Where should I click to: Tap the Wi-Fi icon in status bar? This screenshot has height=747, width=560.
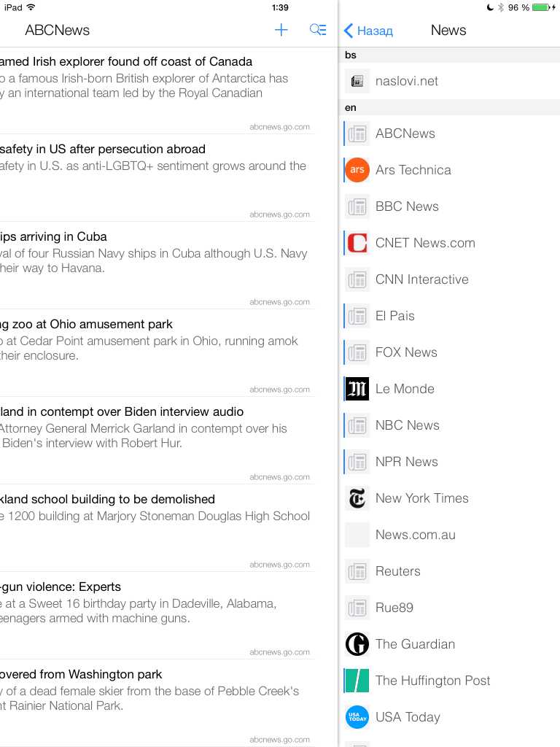[31, 7]
